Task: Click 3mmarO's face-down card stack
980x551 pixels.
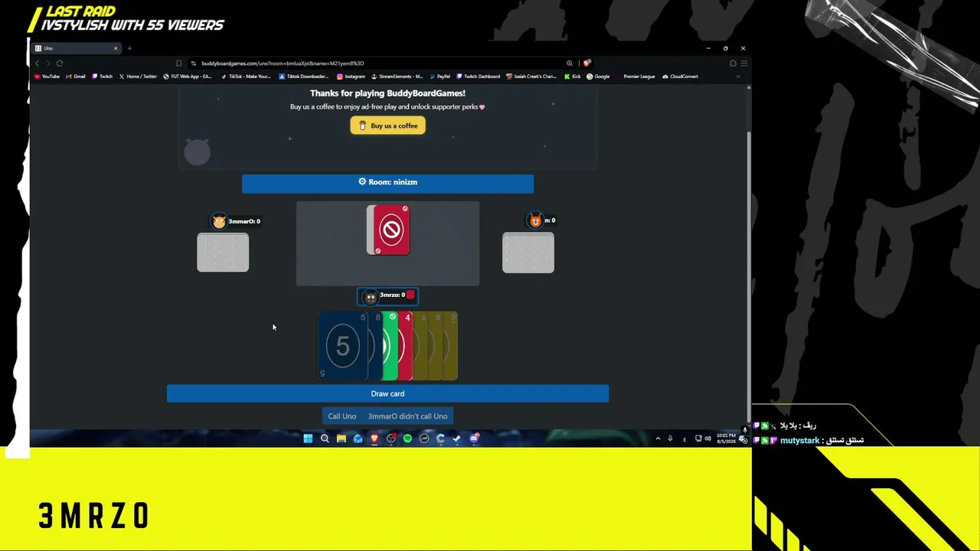Action: pyautogui.click(x=223, y=253)
